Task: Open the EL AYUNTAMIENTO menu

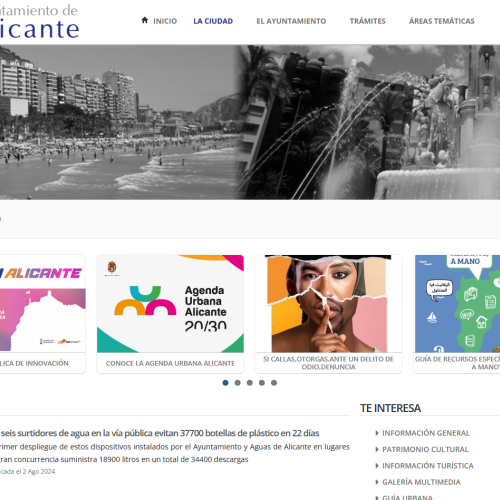Action: point(291,21)
